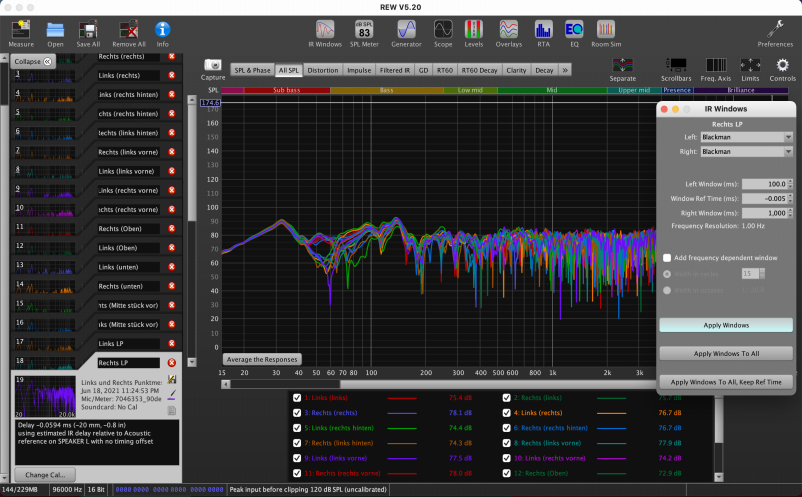Show more graph tabs with » arrow

(565, 70)
